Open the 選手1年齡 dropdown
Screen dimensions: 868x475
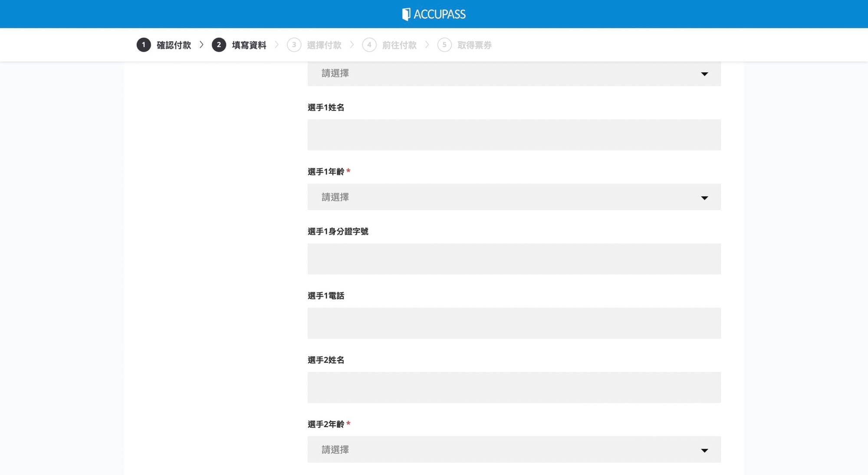coord(513,197)
